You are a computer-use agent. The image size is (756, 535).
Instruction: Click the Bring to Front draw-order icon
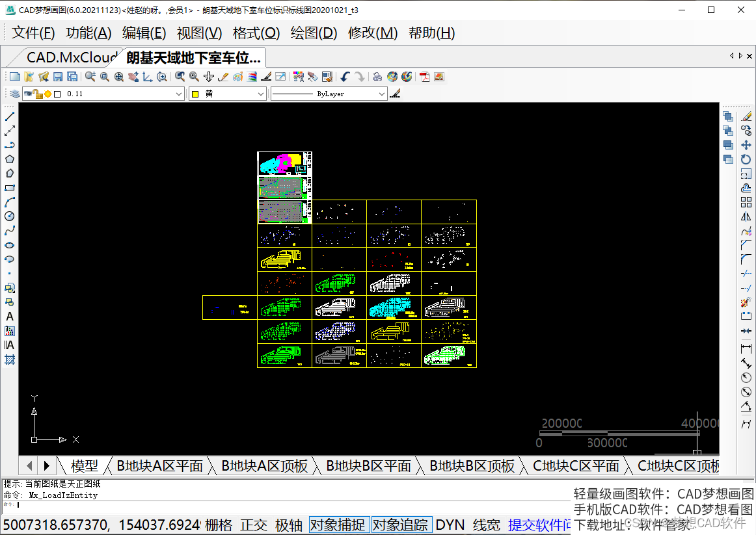729,116
